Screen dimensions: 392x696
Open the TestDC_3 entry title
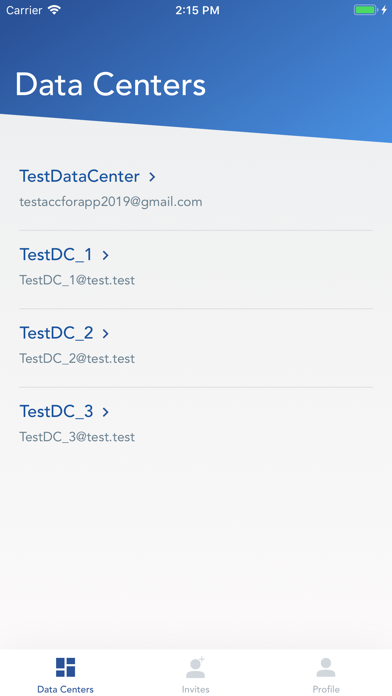56,411
